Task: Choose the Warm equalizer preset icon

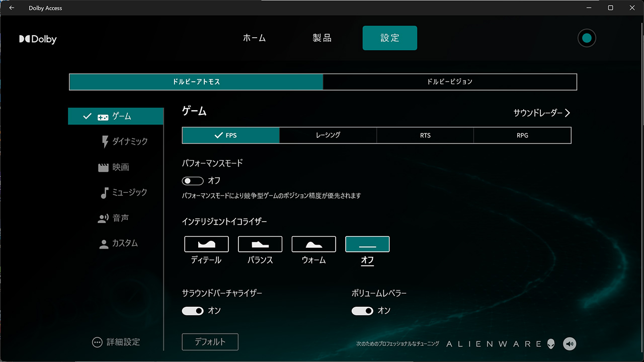Action: (x=314, y=244)
